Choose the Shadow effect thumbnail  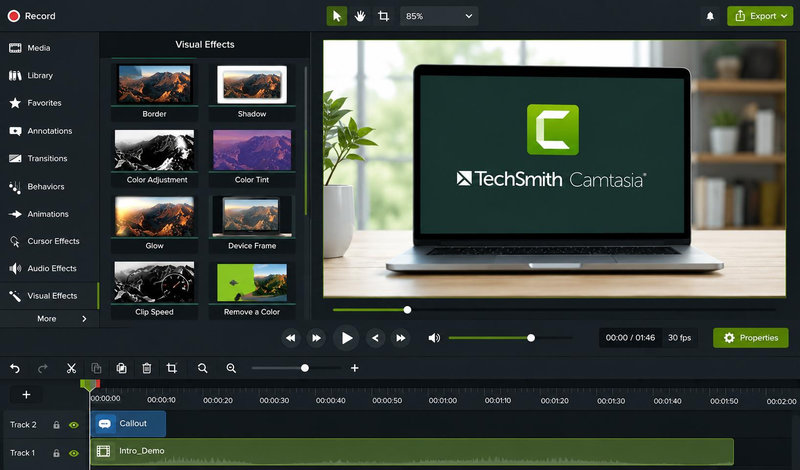click(x=252, y=91)
